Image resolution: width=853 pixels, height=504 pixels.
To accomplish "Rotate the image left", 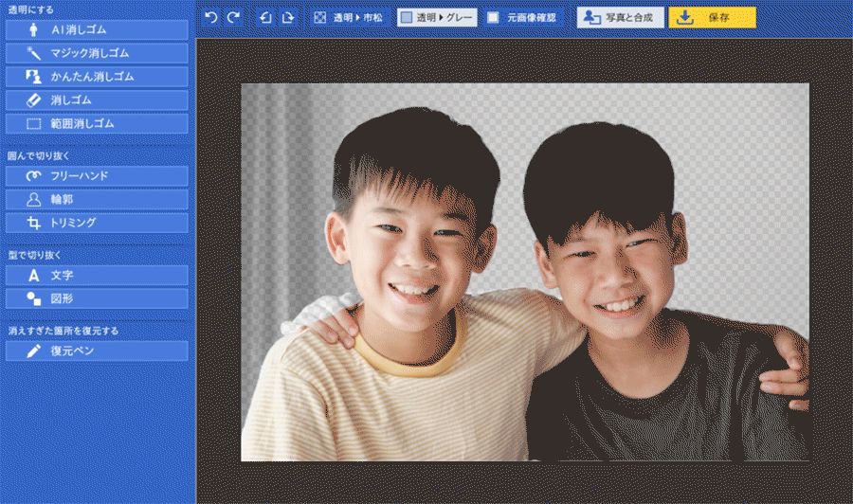I will (265, 17).
